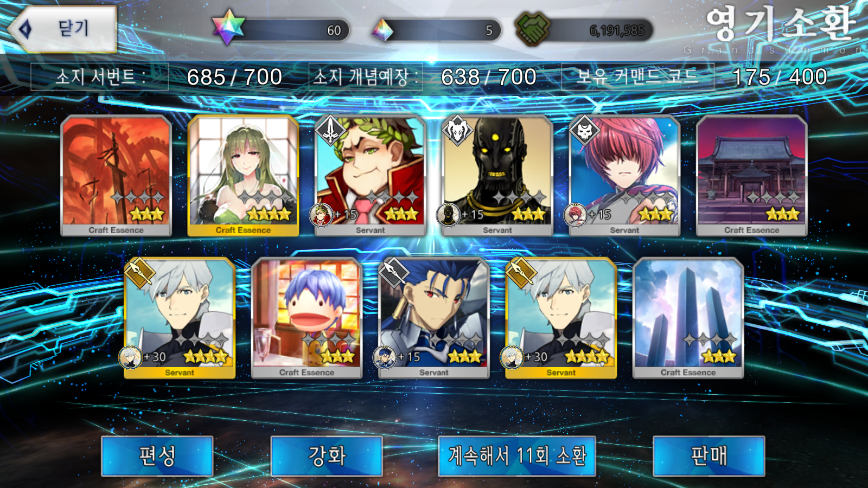Open the 강화 enhance button

327,456
